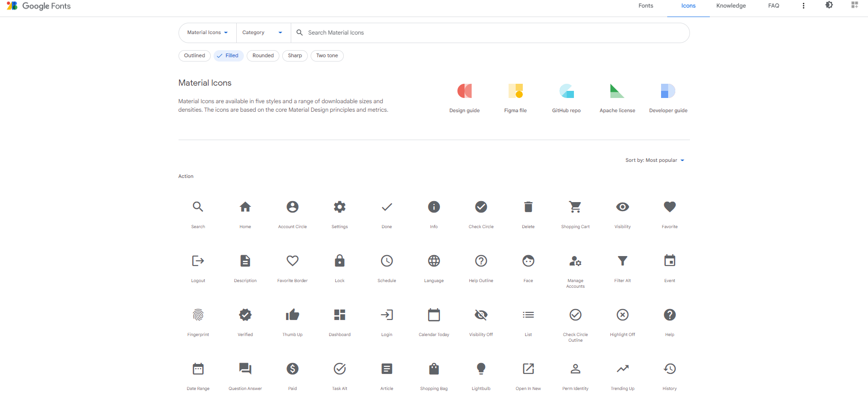Choose the Shopping Cart icon
This screenshot has height=399, width=868.
coord(575,207)
